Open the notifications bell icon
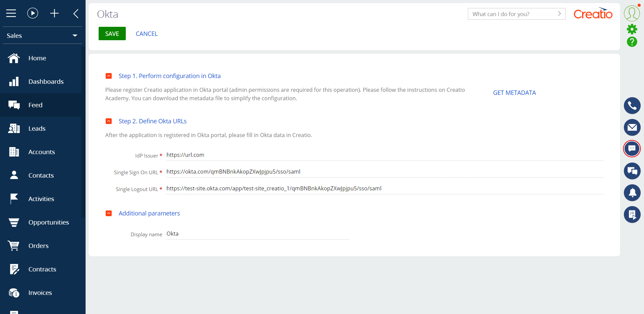The height and width of the screenshot is (314, 644). click(632, 193)
